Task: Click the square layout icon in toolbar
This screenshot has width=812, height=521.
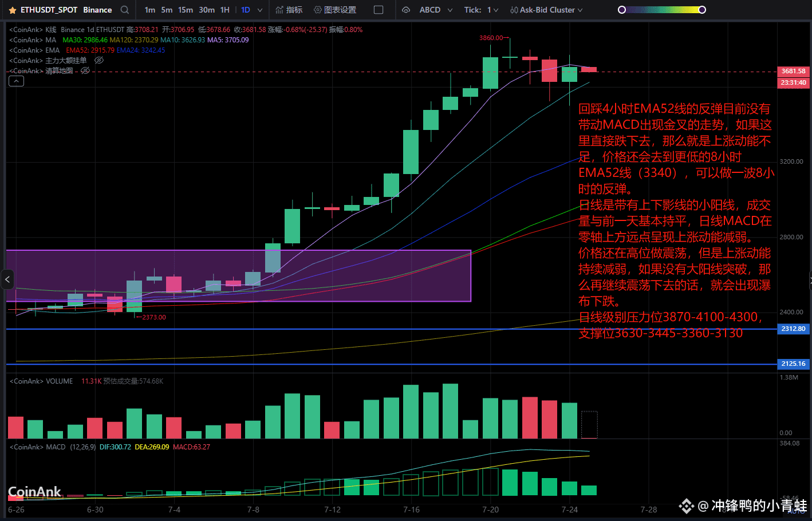Action: pyautogui.click(x=378, y=10)
